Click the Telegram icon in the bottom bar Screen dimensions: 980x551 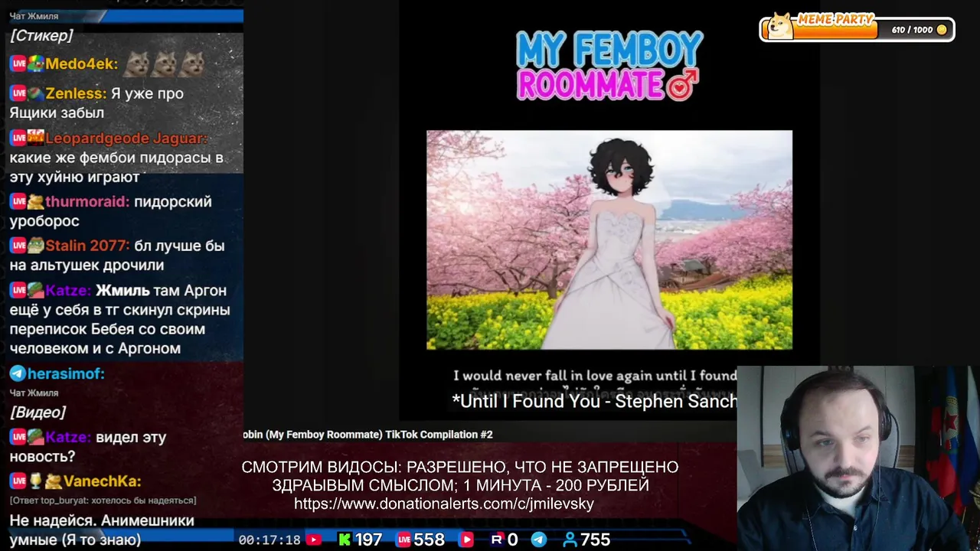539,540
